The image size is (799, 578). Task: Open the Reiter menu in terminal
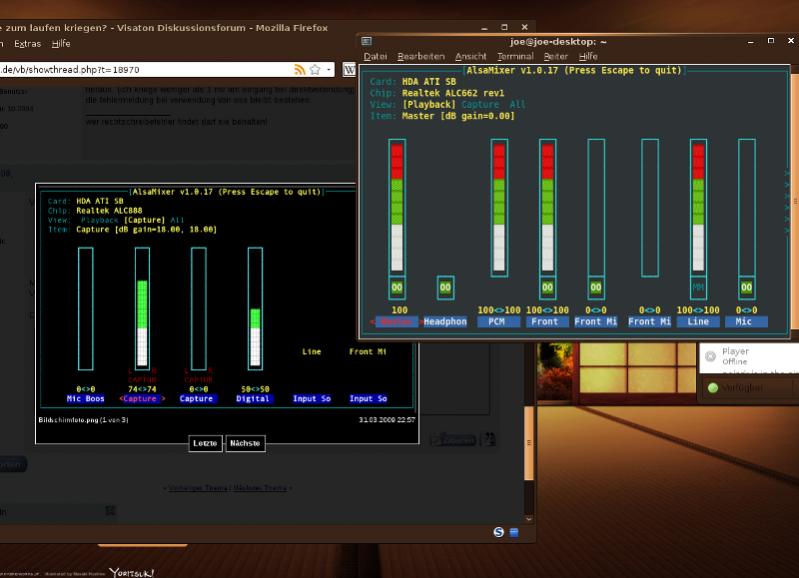pyautogui.click(x=555, y=56)
